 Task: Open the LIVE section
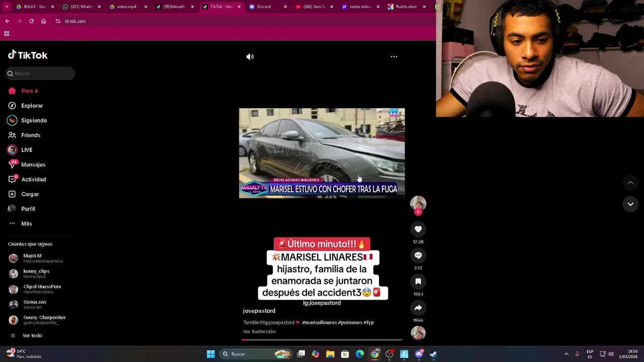pyautogui.click(x=20, y=150)
